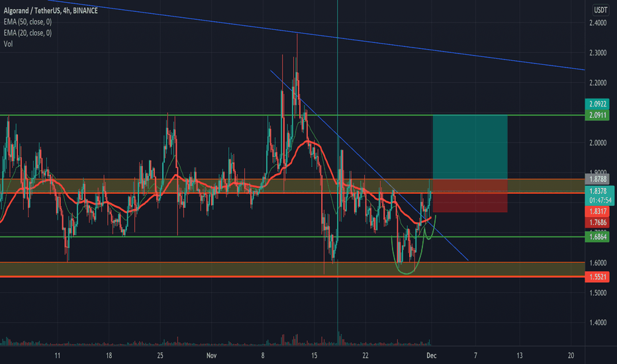Click the 20 date label on time axis
The height and width of the screenshot is (364, 617).
pyautogui.click(x=571, y=356)
